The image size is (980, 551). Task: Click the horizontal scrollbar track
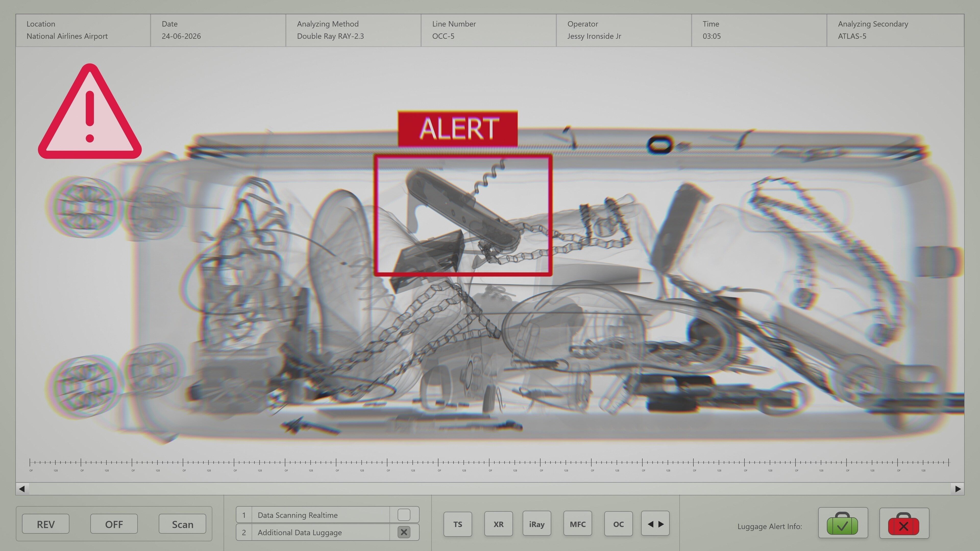pyautogui.click(x=490, y=489)
